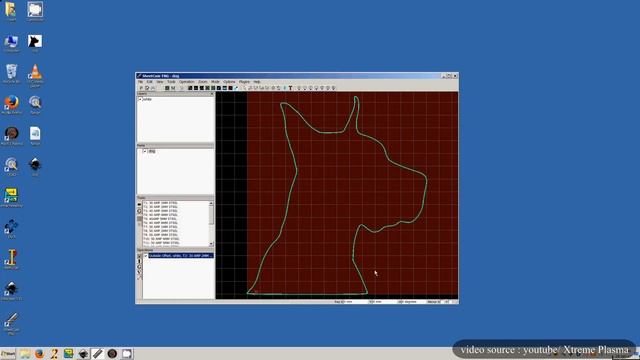The width and height of the screenshot is (640, 360).
Task: Click the bold T text tool icon
Action: tap(290, 88)
